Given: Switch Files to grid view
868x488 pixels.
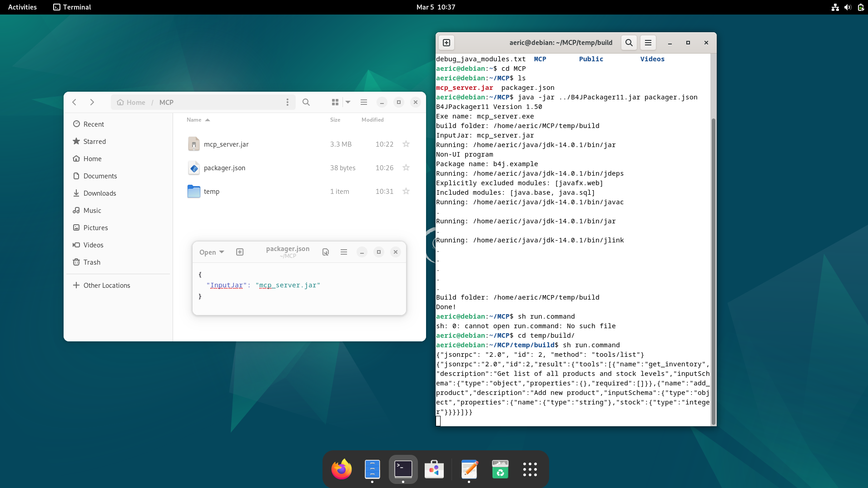Looking at the screenshot, I should click(335, 102).
